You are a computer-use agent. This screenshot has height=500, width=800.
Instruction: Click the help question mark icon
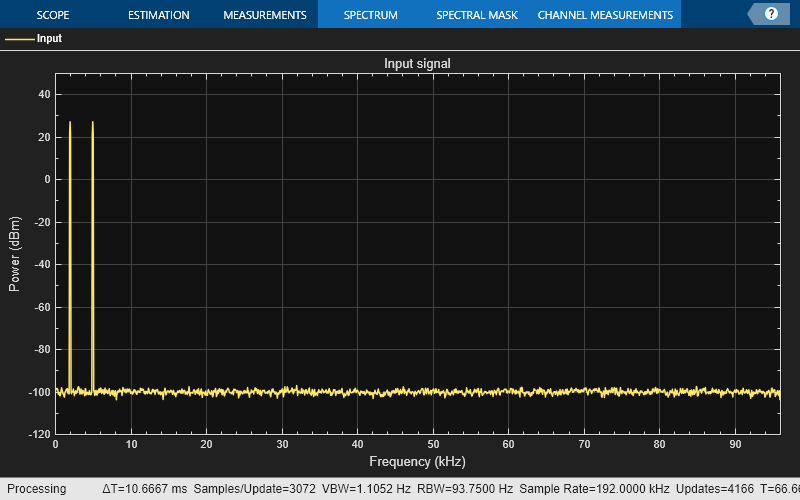click(771, 14)
